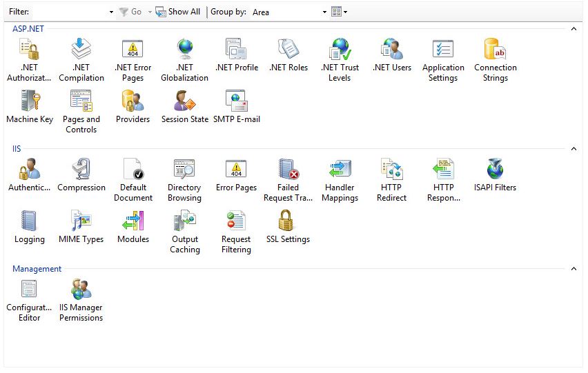The image size is (588, 373).
Task: Open Connection Strings feature
Action: (x=496, y=60)
